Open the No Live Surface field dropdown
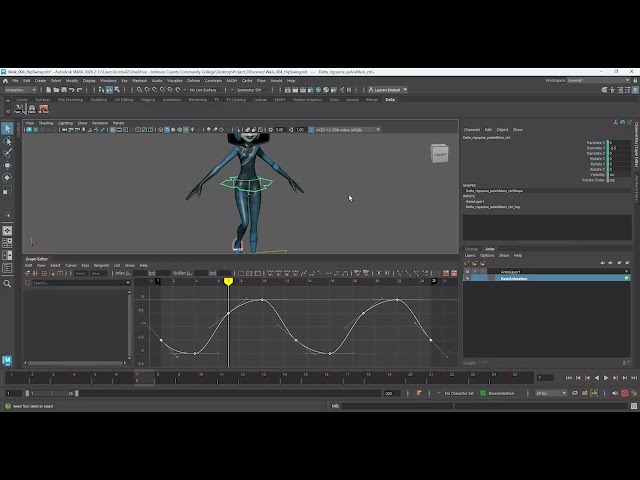 pyautogui.click(x=203, y=90)
